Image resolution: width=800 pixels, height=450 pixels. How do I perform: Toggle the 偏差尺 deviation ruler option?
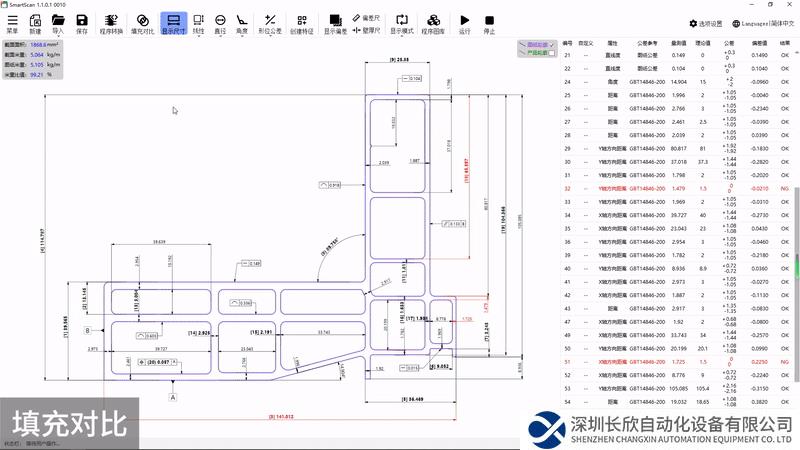365,17
